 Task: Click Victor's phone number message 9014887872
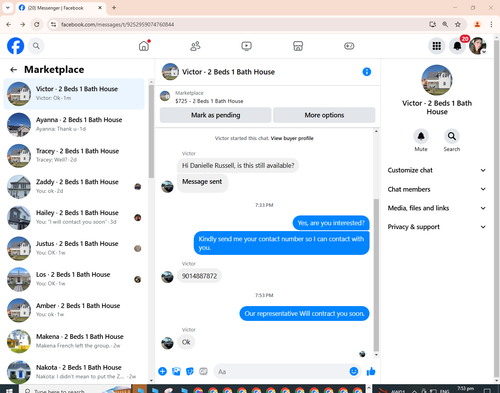pos(199,276)
